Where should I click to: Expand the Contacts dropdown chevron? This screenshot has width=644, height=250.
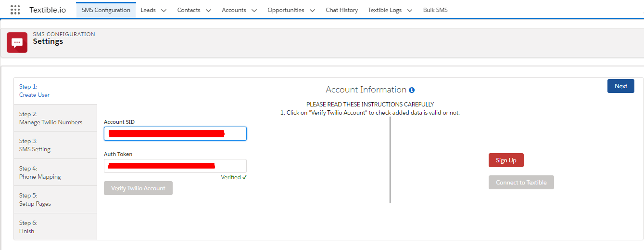point(208,10)
